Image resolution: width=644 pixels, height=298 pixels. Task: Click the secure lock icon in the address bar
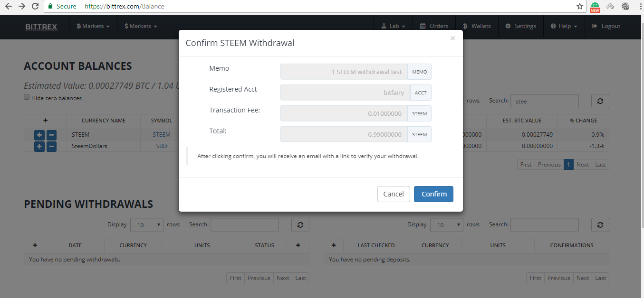pyautogui.click(x=50, y=7)
